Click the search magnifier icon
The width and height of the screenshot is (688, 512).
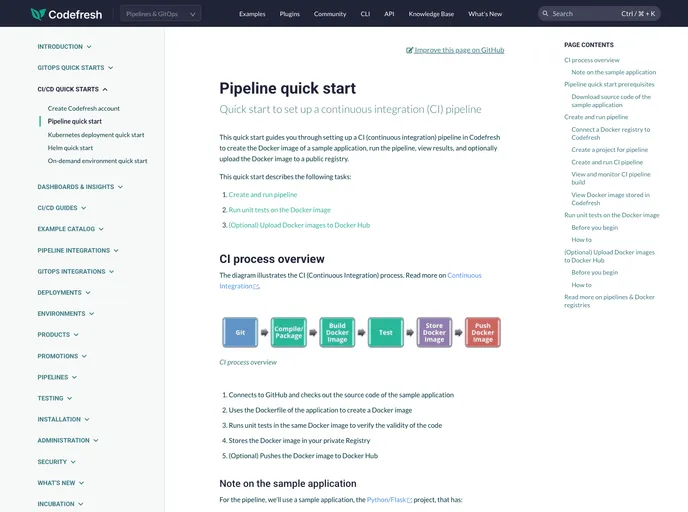(x=545, y=14)
